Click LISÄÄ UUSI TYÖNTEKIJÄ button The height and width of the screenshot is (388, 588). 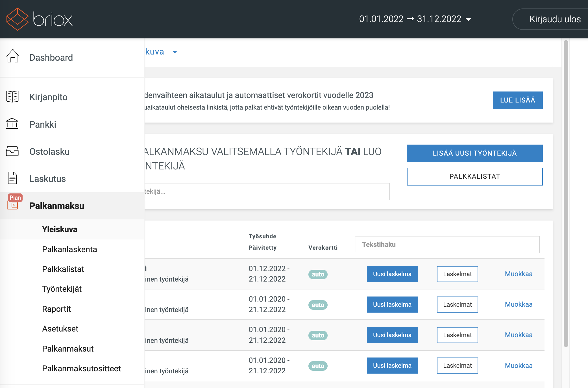tap(474, 153)
